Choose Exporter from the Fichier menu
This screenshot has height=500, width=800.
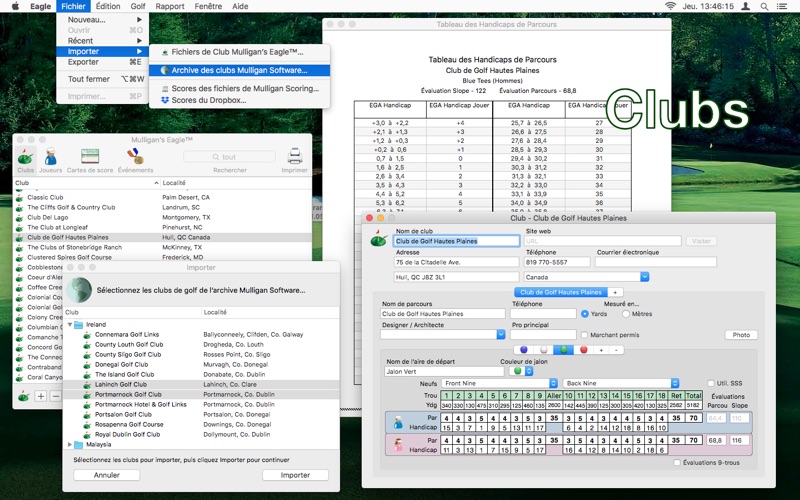[x=103, y=62]
